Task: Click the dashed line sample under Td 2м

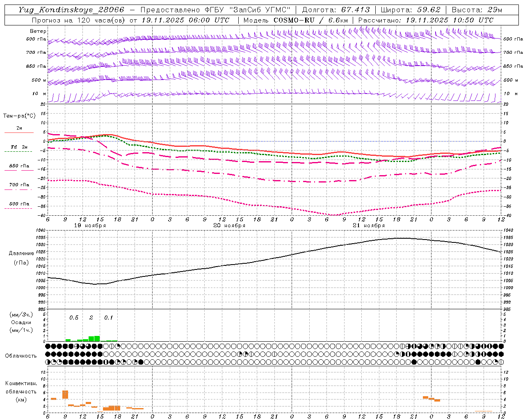Action: (18, 151)
